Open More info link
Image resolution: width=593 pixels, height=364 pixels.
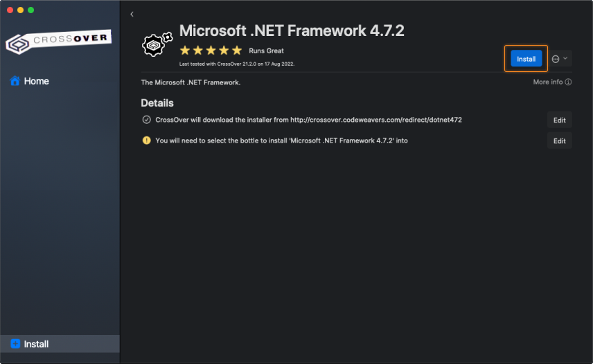tap(552, 82)
